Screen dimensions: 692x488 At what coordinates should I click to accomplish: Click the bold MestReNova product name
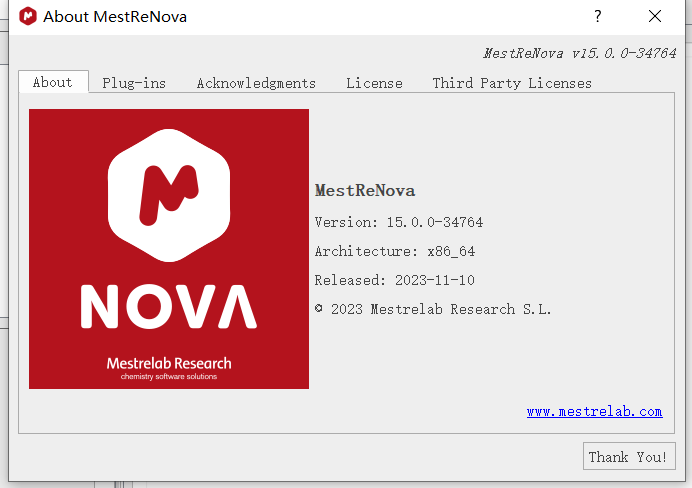365,191
